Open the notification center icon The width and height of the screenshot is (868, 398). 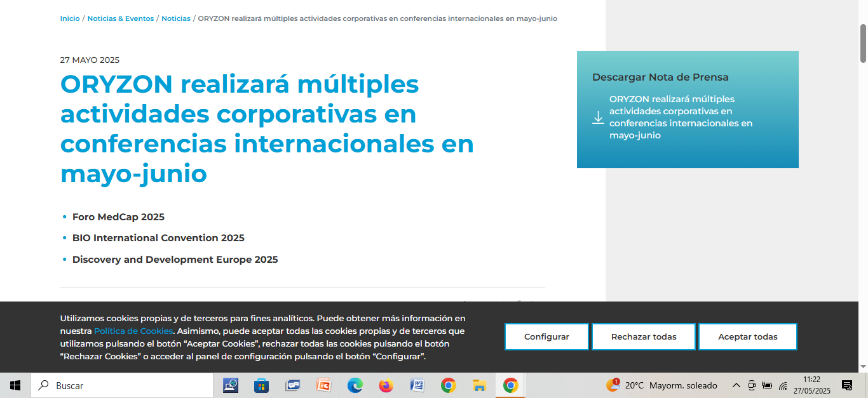[x=847, y=385]
